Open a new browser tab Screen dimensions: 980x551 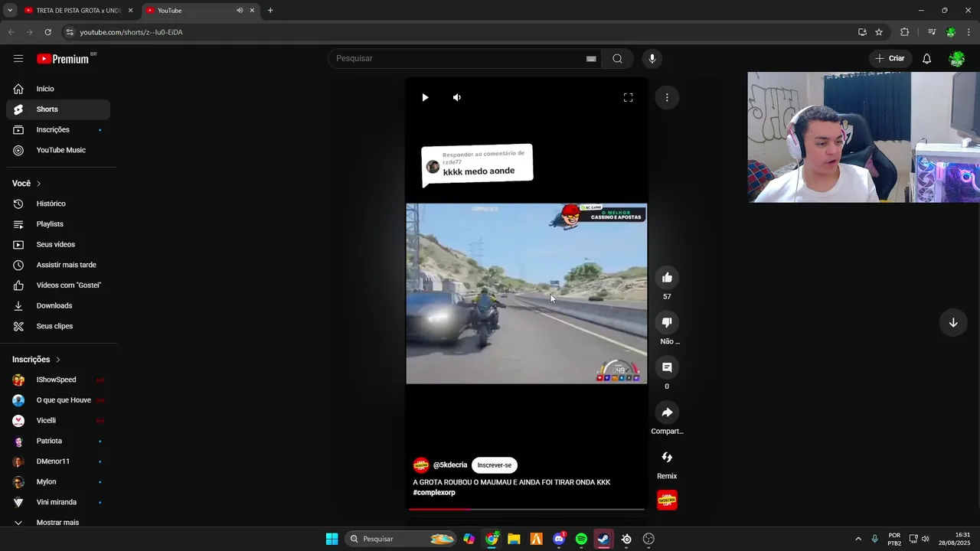pos(270,11)
